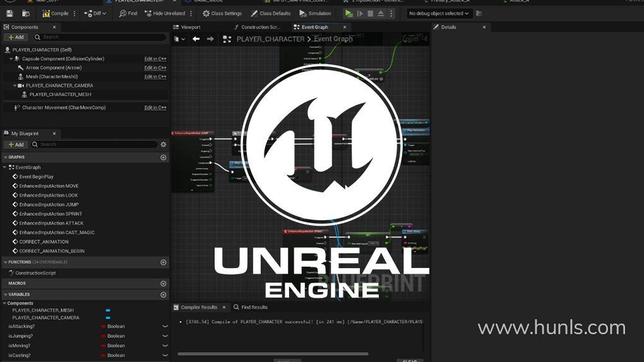Collapse the VARIABLES section
This screenshot has width=644, height=362.
[x=5, y=295]
